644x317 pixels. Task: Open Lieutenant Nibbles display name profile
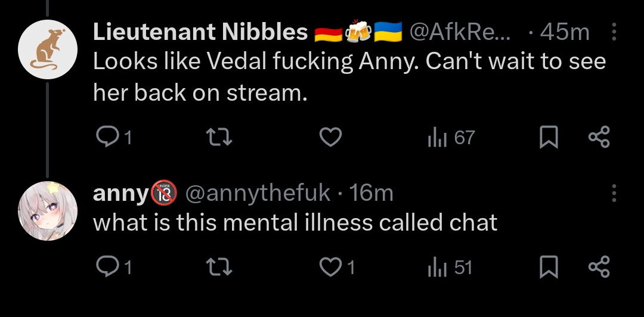200,32
